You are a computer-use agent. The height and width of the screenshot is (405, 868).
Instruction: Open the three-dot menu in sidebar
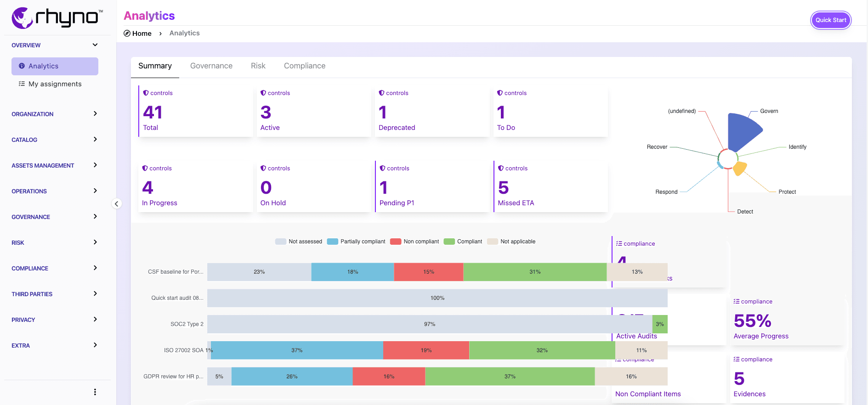95,392
